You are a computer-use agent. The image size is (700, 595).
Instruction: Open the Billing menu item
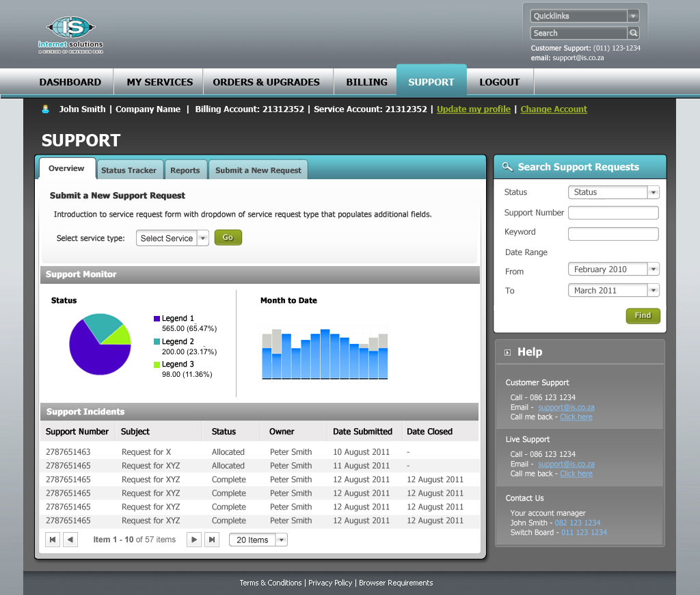click(366, 82)
